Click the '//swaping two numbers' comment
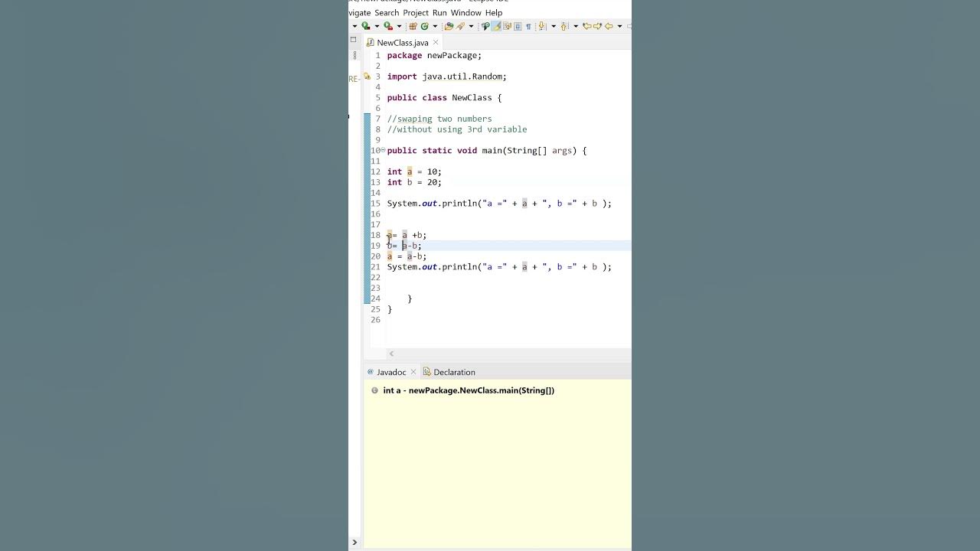The image size is (980, 551). [x=439, y=119]
